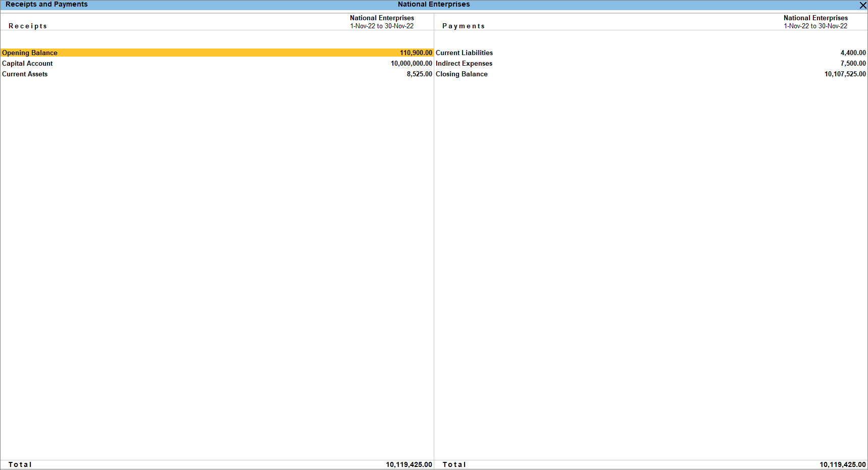Click National Enterprises above the Receipts period

(382, 18)
